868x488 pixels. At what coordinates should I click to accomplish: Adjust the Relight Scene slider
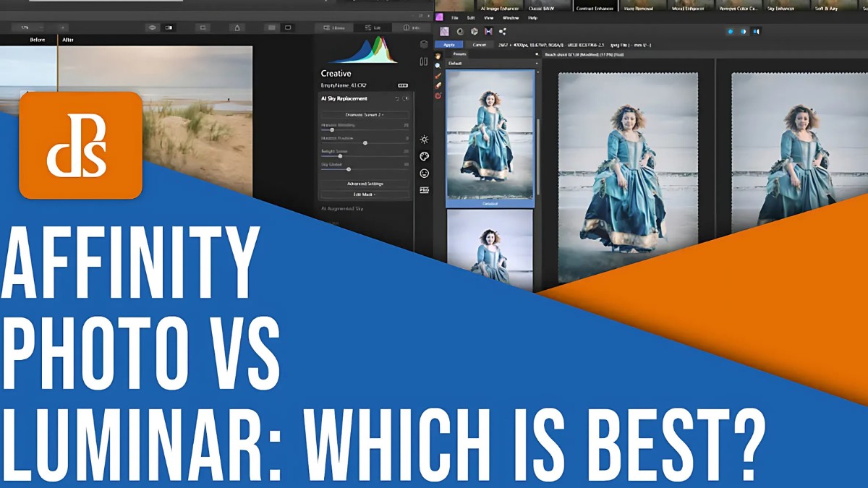point(365,156)
